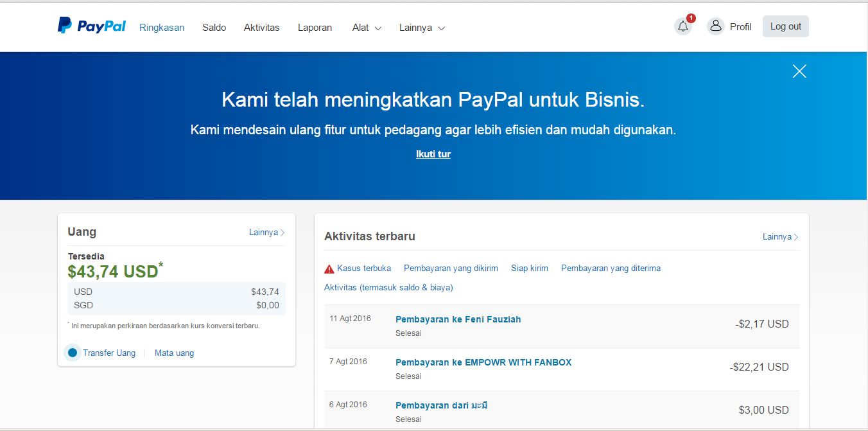The height and width of the screenshot is (431, 868).
Task: Click the USD balance row
Action: click(177, 292)
